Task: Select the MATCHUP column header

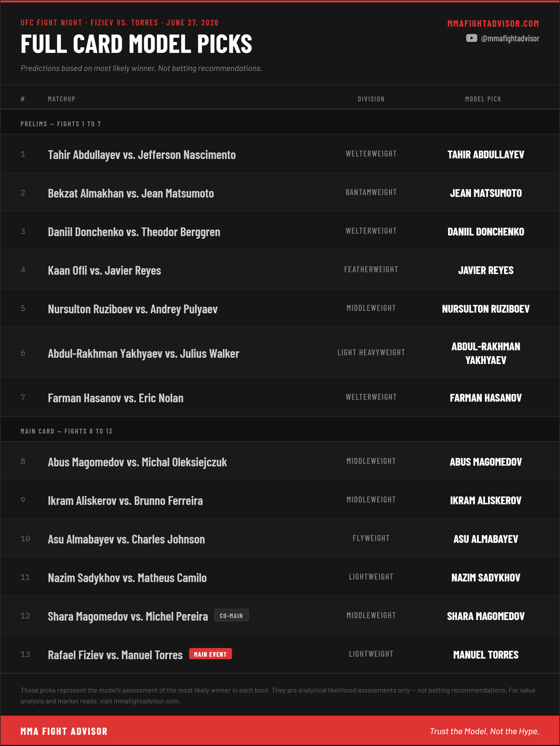Action: (x=61, y=99)
